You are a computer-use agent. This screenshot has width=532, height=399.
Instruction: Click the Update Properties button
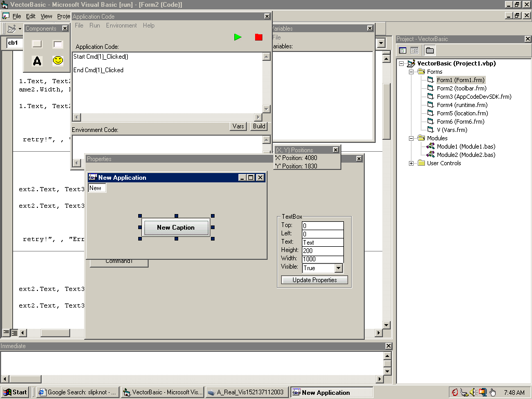click(x=314, y=280)
